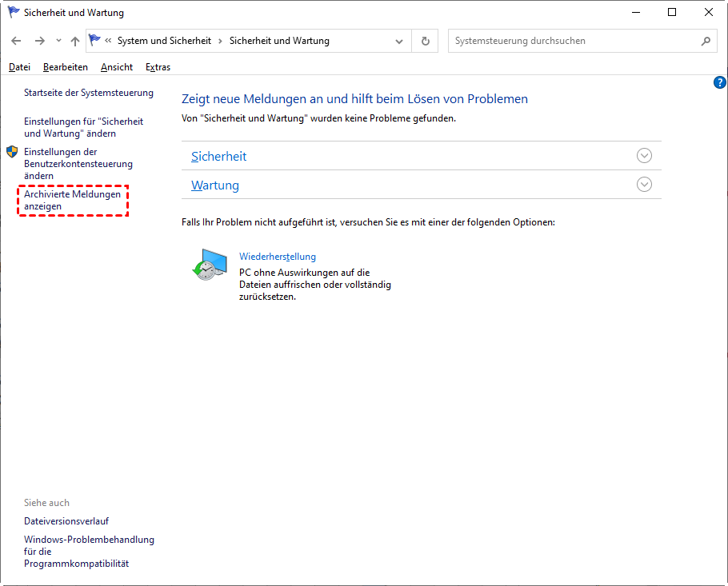Click the forward navigation arrow
Screen dimensions: 728x586
40,41
